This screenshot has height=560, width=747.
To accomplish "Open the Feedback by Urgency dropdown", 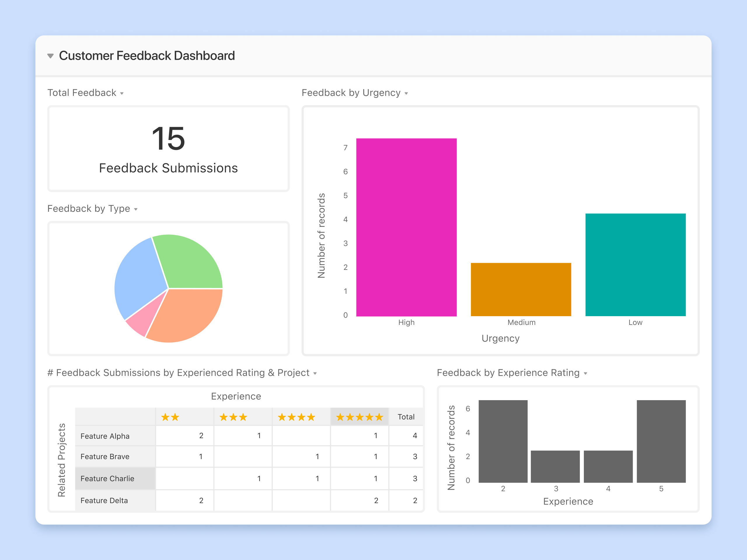I will click(x=406, y=94).
